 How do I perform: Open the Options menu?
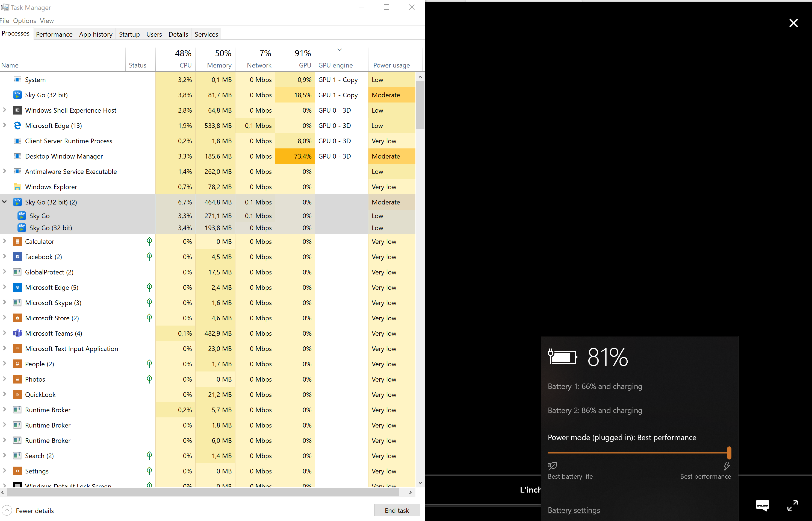[24, 21]
